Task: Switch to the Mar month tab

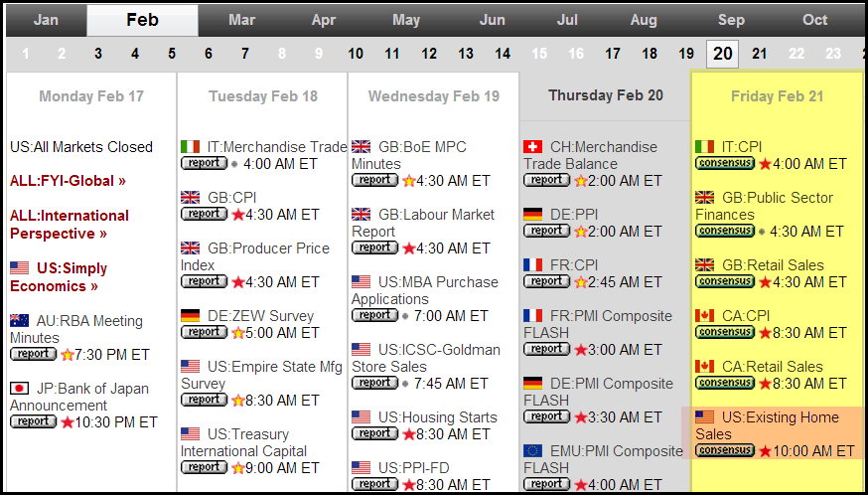Action: coord(242,20)
